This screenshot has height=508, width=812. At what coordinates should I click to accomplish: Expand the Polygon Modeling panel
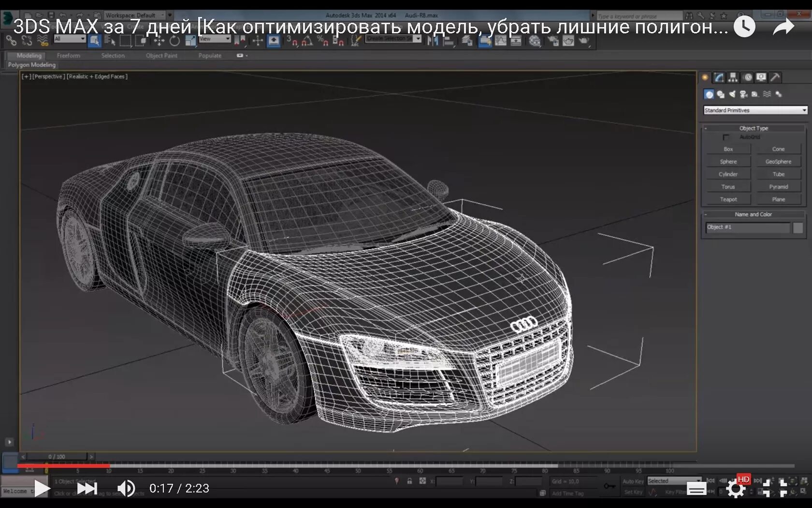[32, 65]
